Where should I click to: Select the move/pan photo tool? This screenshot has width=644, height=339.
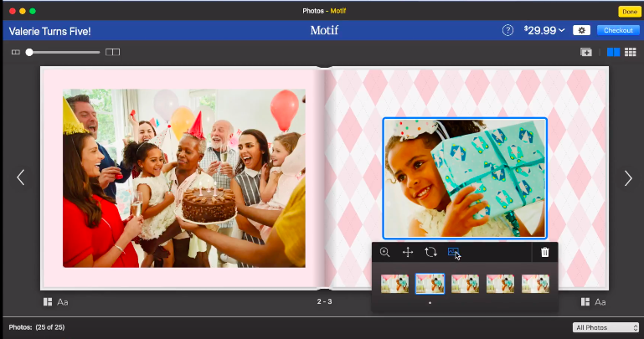(408, 252)
